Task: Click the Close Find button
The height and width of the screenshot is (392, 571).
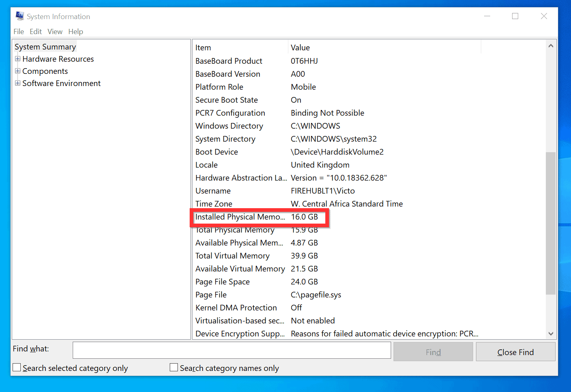Action: (515, 351)
